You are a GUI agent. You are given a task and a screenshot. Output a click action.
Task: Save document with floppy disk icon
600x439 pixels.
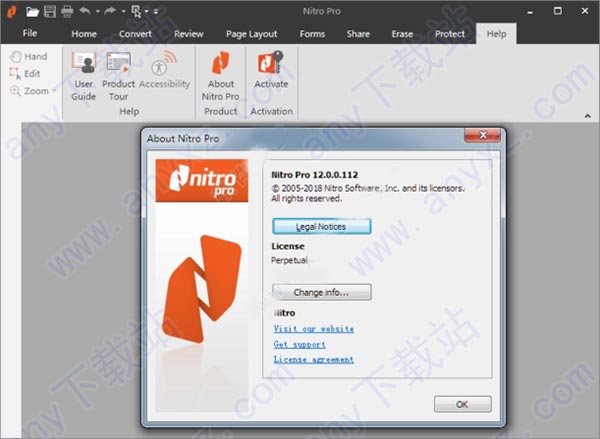tap(50, 11)
